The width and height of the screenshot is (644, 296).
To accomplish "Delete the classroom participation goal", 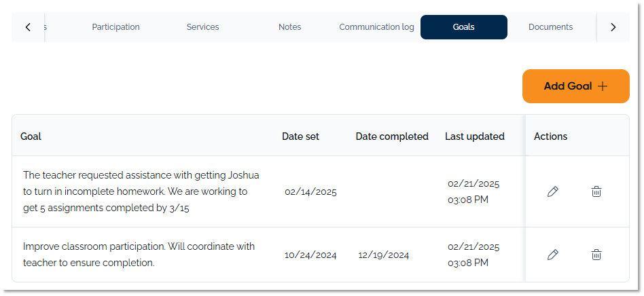I will tap(596, 255).
